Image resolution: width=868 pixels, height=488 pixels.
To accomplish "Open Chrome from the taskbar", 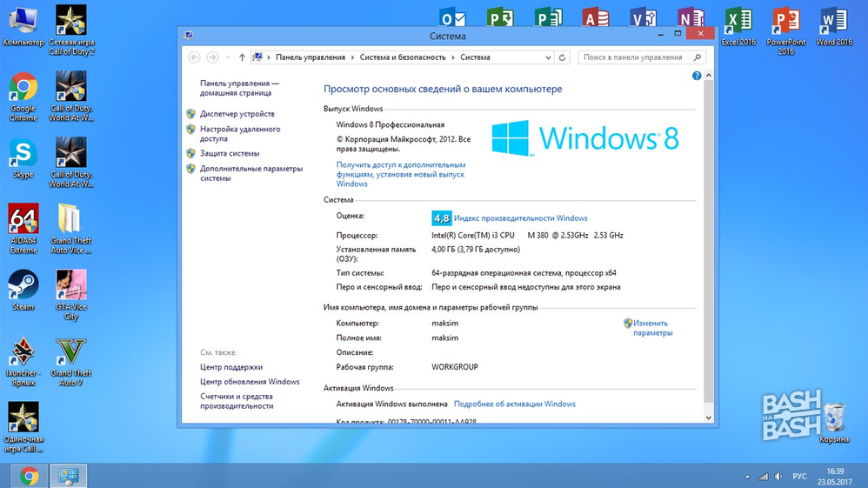I will 29,476.
